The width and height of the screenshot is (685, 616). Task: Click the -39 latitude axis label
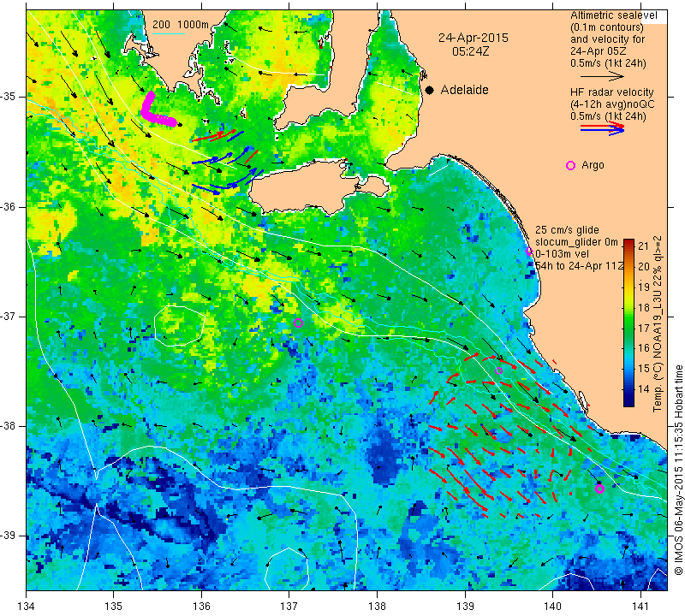(9, 536)
